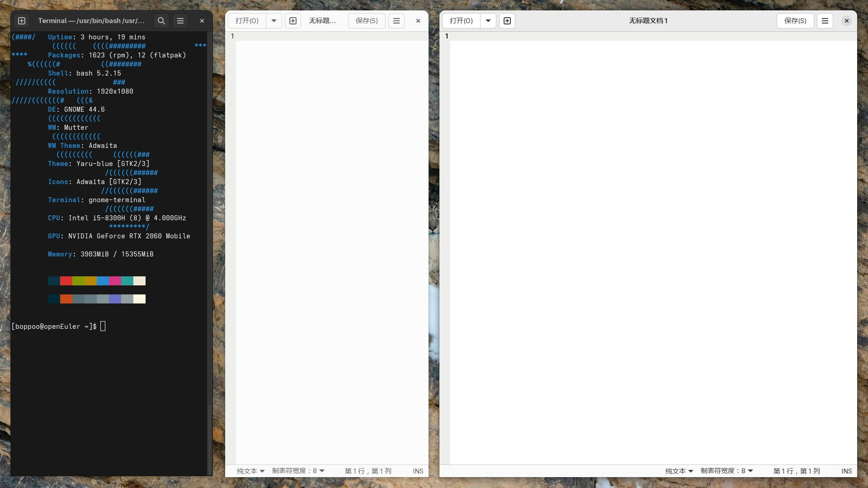Open hamburger menu in the narrow gedit window
Screen dimensions: 868x488
tap(396, 21)
